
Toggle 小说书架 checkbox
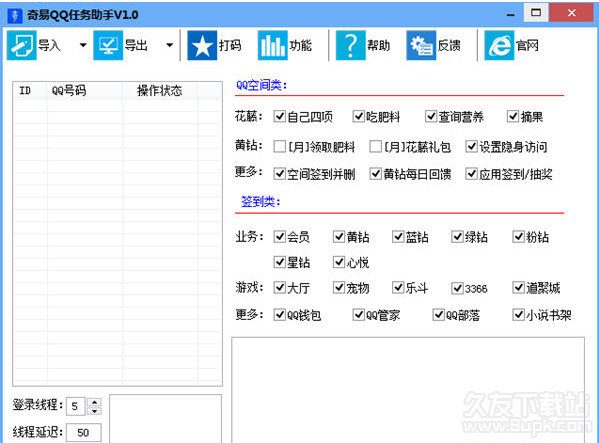518,315
